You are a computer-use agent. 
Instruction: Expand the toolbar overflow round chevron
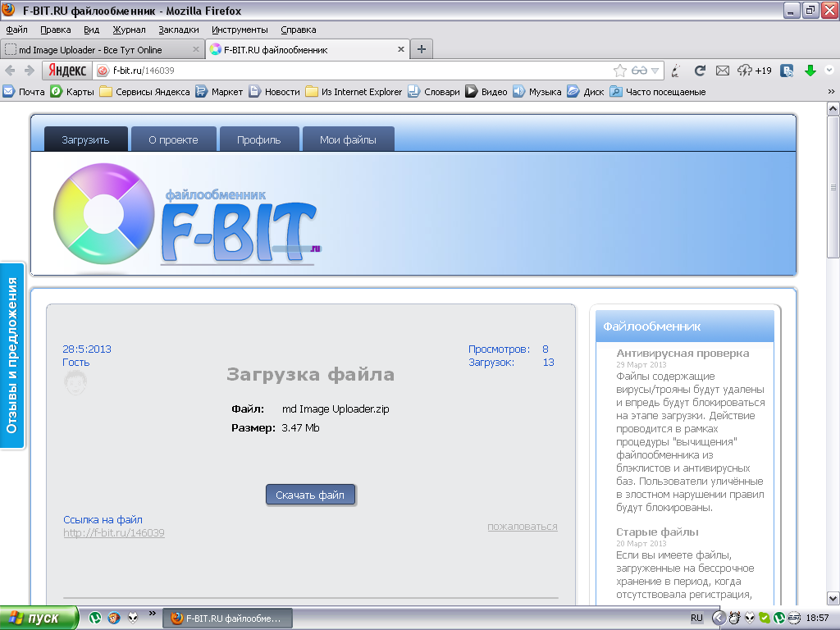829,70
